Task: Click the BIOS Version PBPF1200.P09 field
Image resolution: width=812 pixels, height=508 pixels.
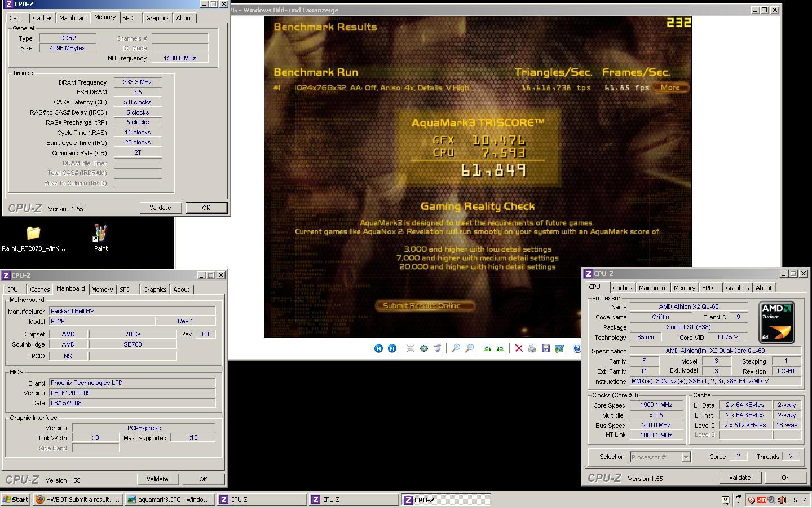Action: [133, 393]
